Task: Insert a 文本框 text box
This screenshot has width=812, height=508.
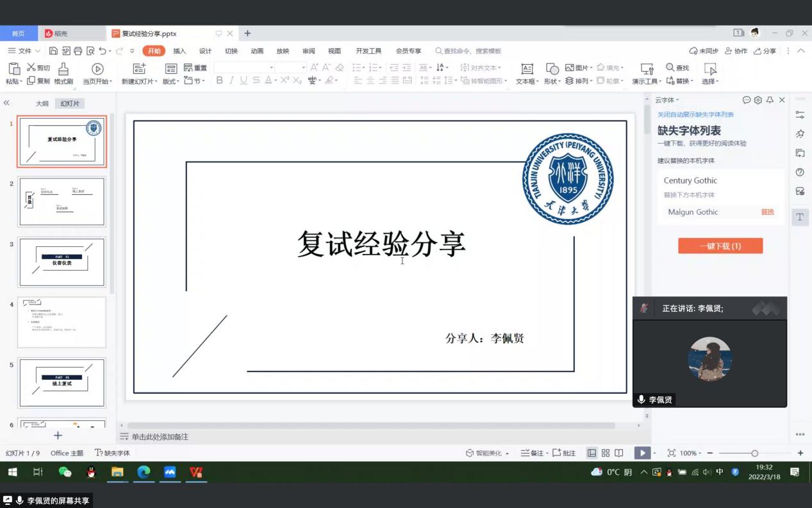Action: click(527, 69)
